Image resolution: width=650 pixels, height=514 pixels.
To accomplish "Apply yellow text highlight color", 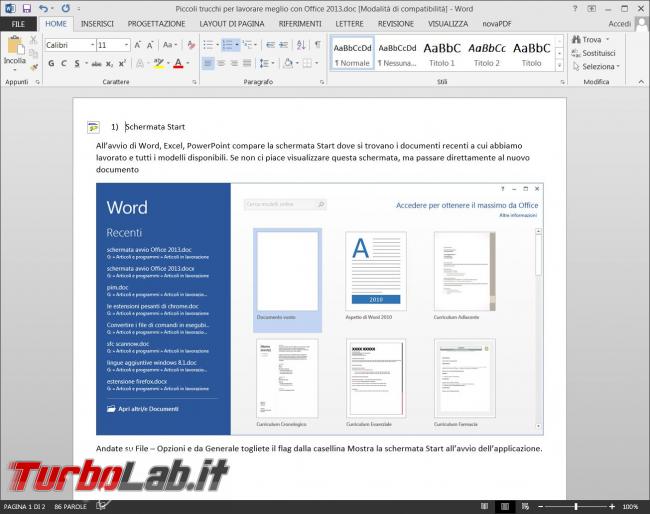I will [158, 63].
